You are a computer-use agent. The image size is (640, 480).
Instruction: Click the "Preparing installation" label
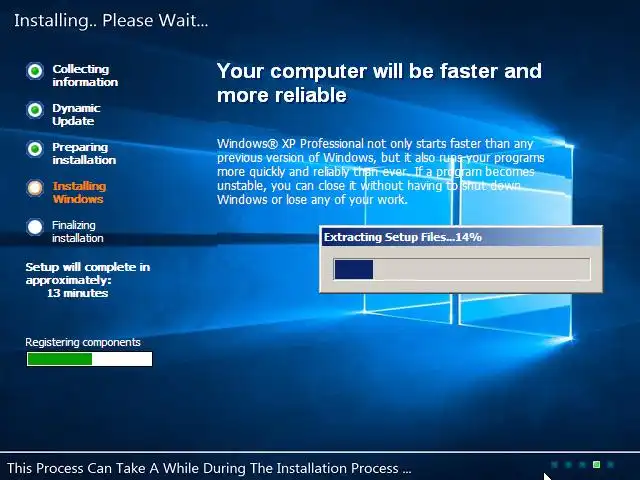(x=84, y=153)
